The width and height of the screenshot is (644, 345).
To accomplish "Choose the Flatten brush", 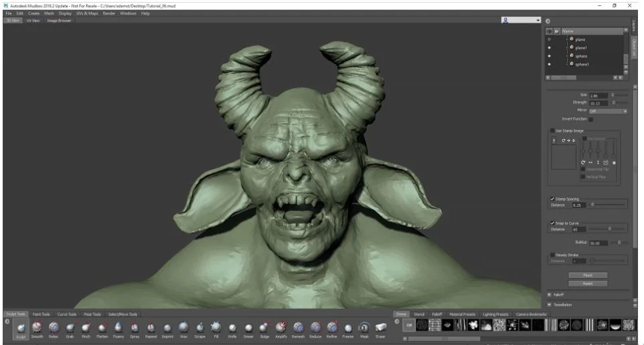I will 102,328.
